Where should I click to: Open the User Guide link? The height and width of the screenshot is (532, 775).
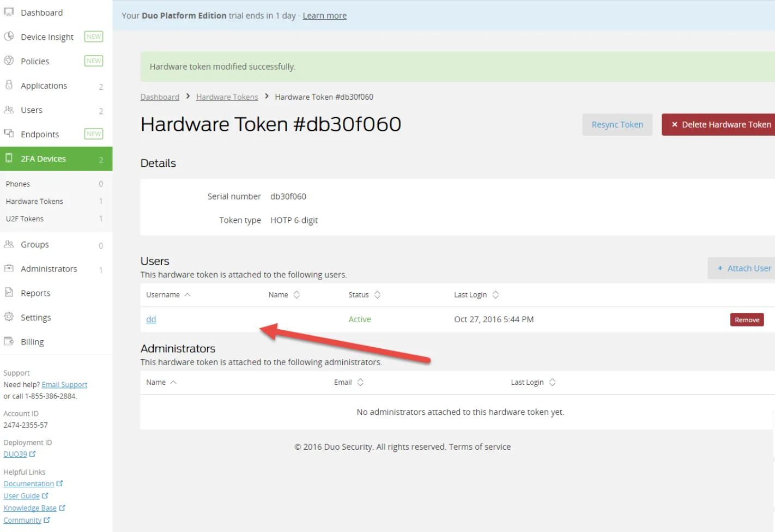coord(22,496)
